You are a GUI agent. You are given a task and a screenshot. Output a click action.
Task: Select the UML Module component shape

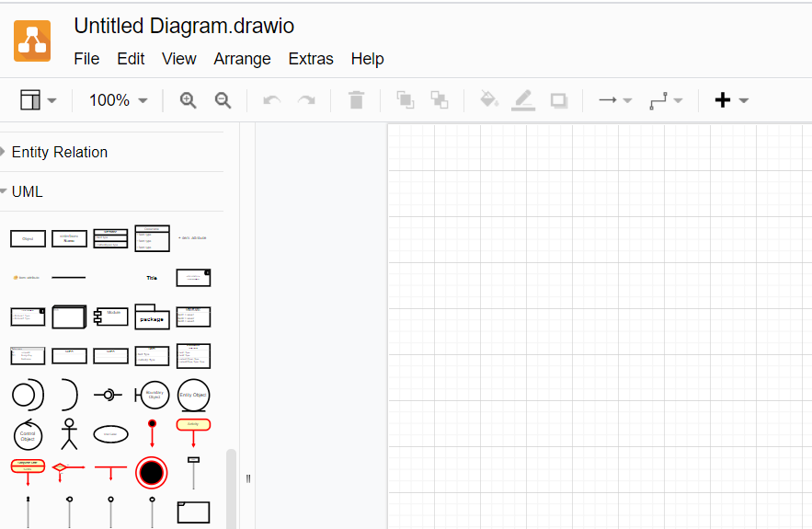111,316
